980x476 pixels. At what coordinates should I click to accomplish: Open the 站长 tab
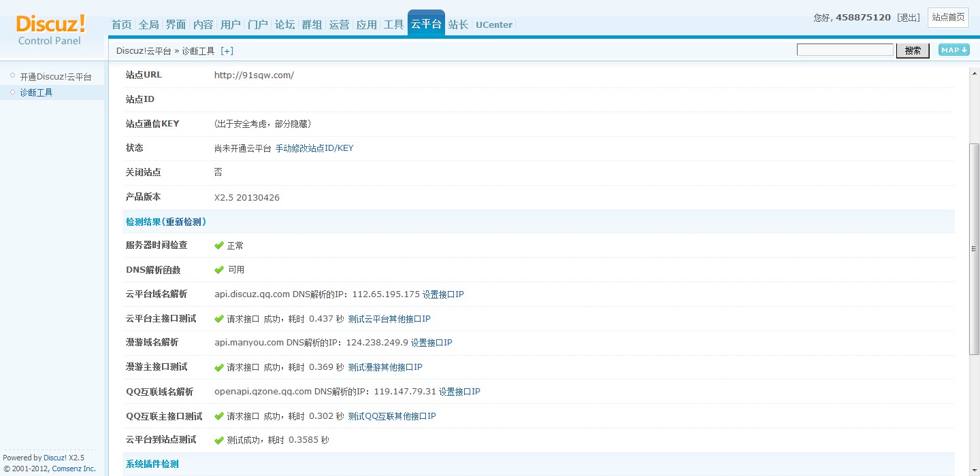459,24
